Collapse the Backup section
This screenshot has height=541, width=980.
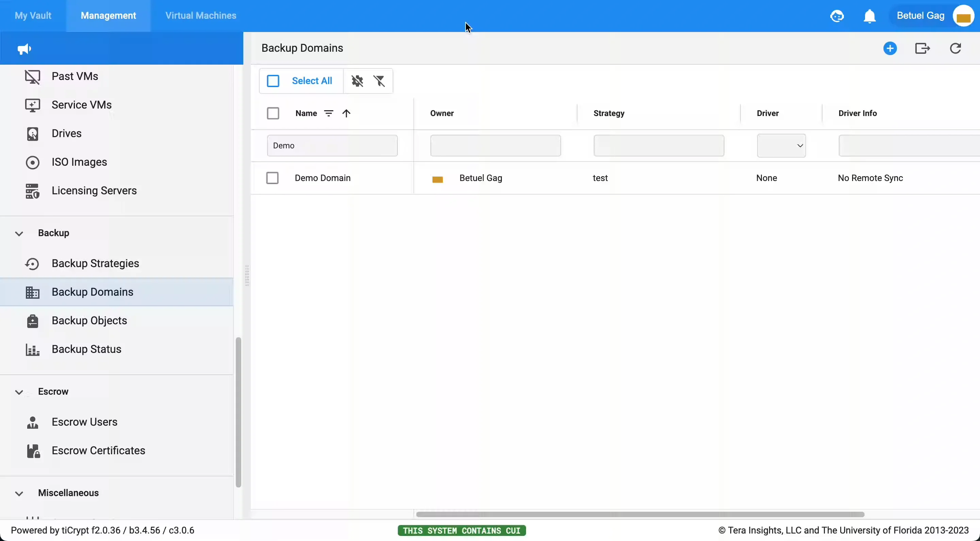[19, 233]
